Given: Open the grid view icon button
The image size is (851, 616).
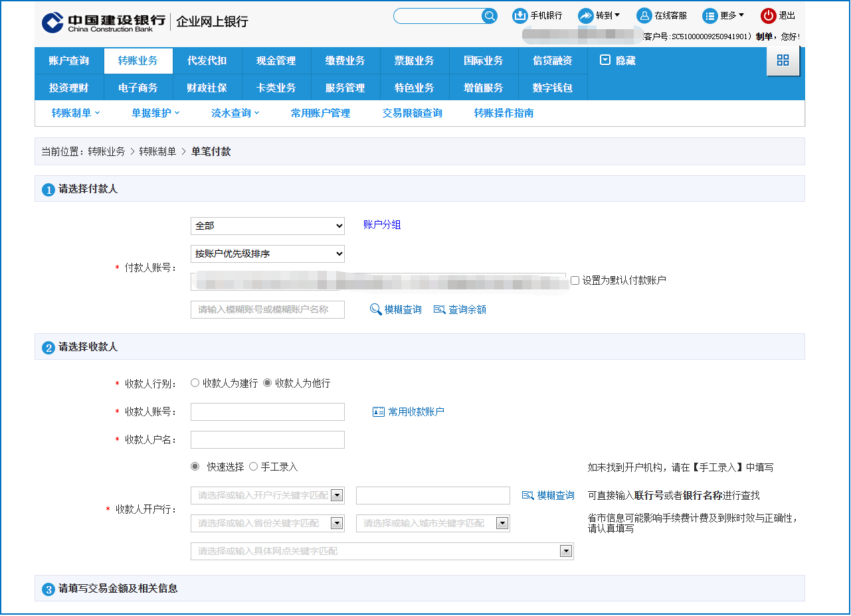Looking at the screenshot, I should pyautogui.click(x=783, y=60).
